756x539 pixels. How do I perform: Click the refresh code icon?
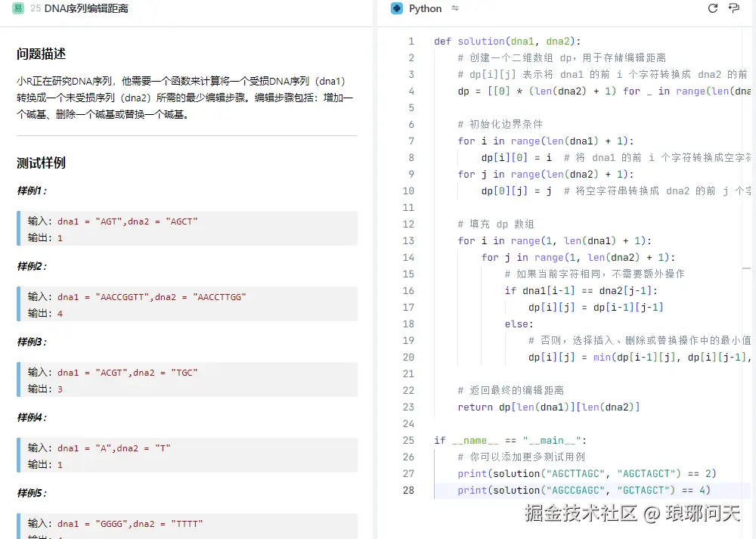(x=711, y=8)
